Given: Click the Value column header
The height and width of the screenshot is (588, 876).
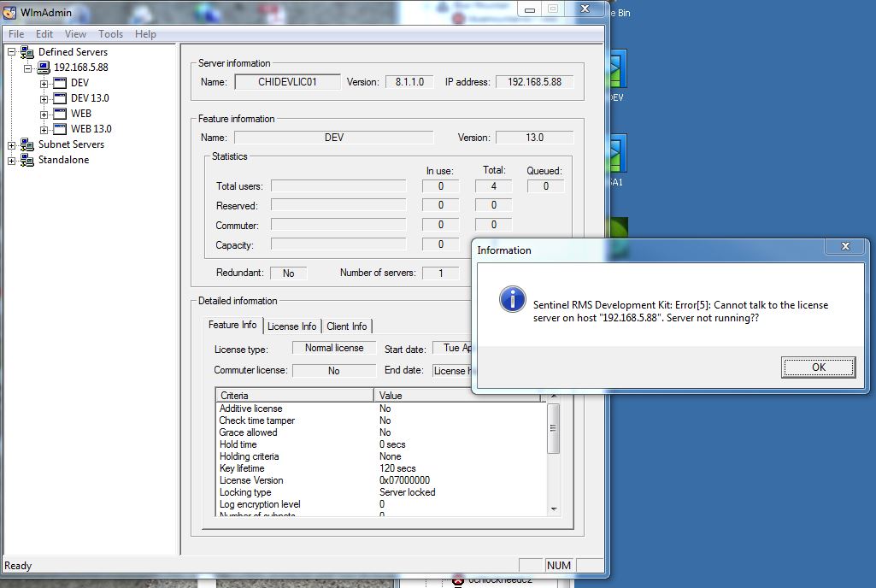Looking at the screenshot, I should click(457, 395).
